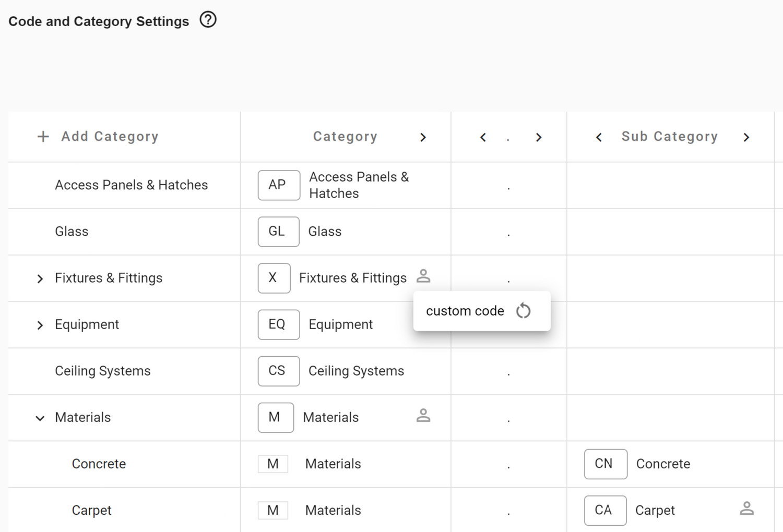Viewport: 783px width, 532px height.
Task: Click the reset icon in the custom code tooltip
Action: point(523,310)
